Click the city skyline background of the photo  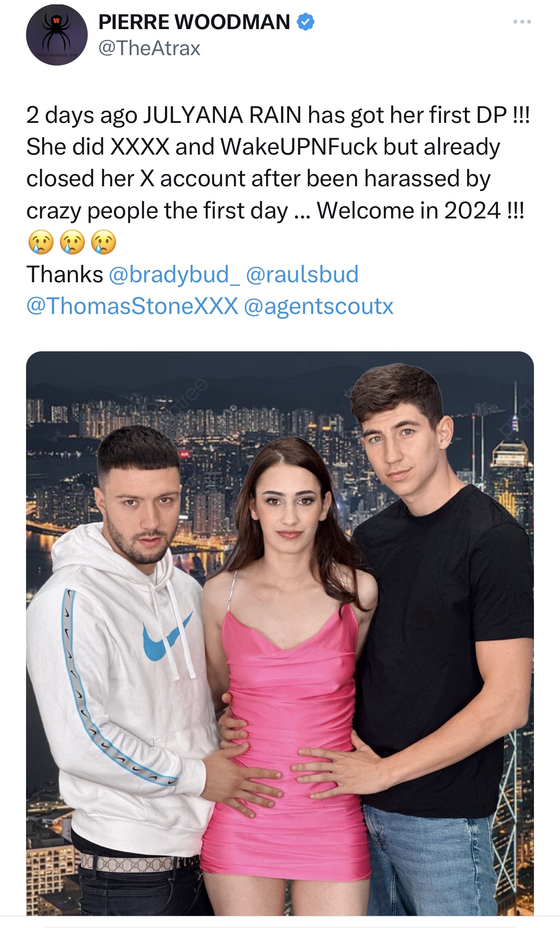tap(217, 417)
